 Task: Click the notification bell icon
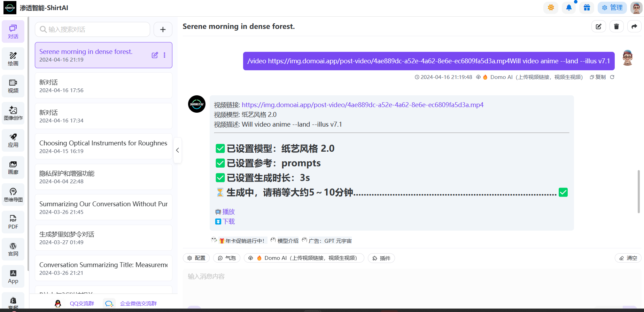click(569, 8)
